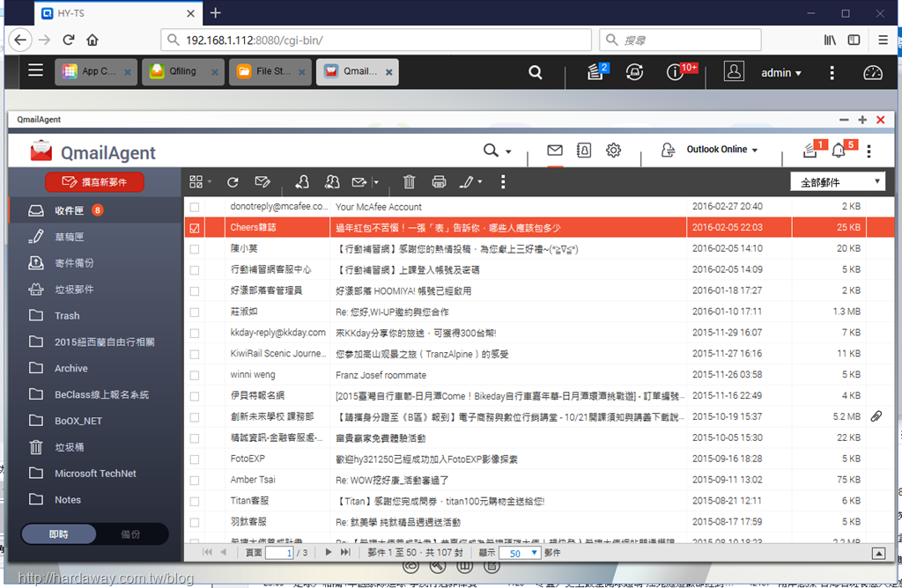Screen dimensions: 902x588
Task: Open external devices icon in QTS bar
Action: pos(634,72)
